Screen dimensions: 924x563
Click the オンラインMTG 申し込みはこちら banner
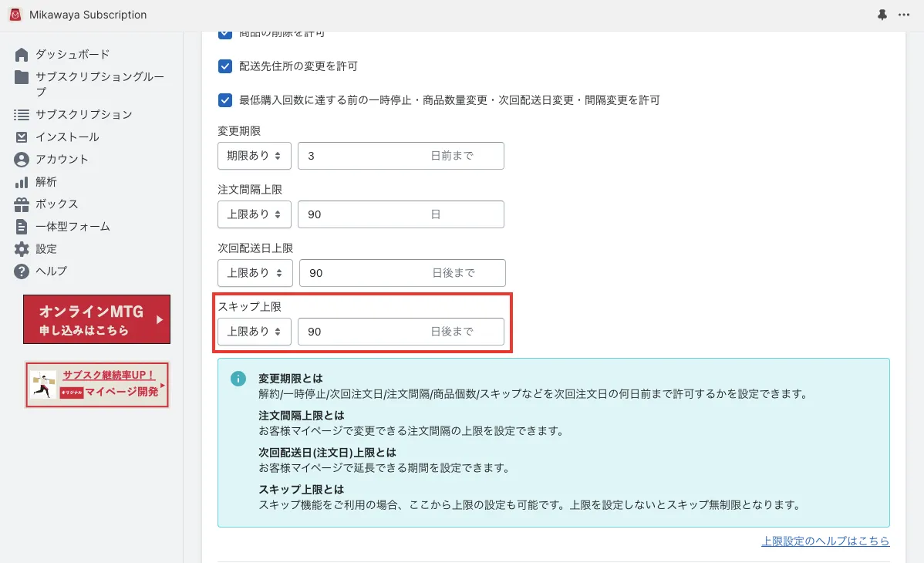point(96,319)
